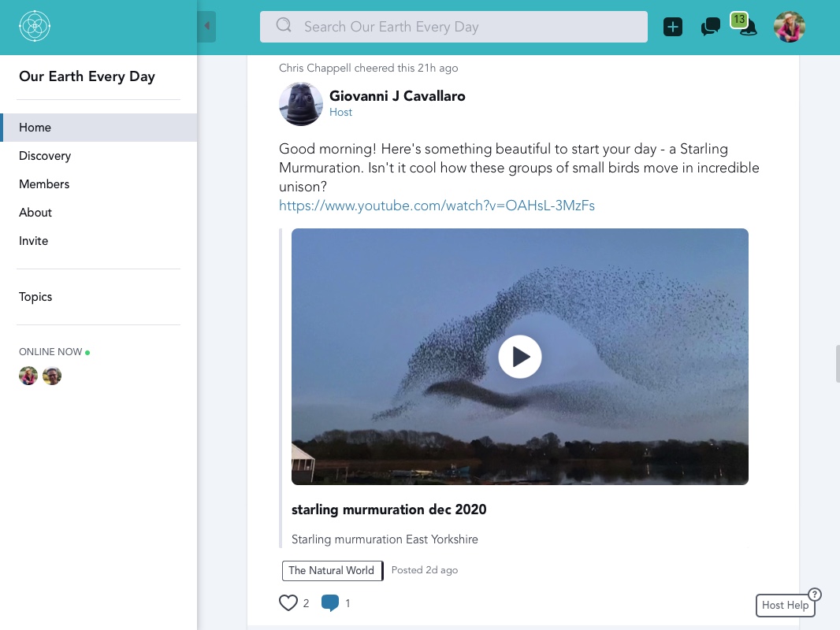Play the starling murmuration video
The height and width of the screenshot is (630, 840).
pyautogui.click(x=519, y=357)
